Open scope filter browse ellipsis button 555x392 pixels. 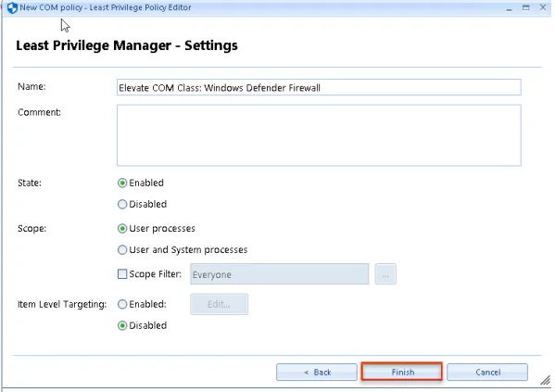(385, 274)
